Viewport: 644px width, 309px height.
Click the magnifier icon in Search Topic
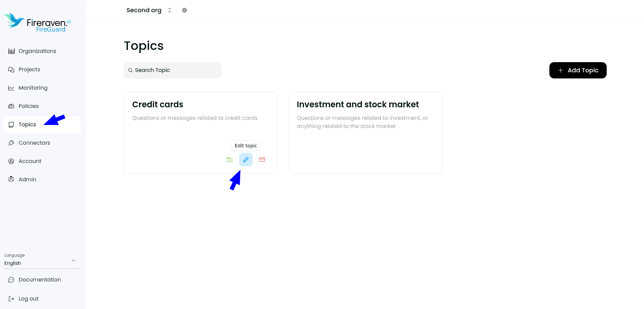point(130,70)
